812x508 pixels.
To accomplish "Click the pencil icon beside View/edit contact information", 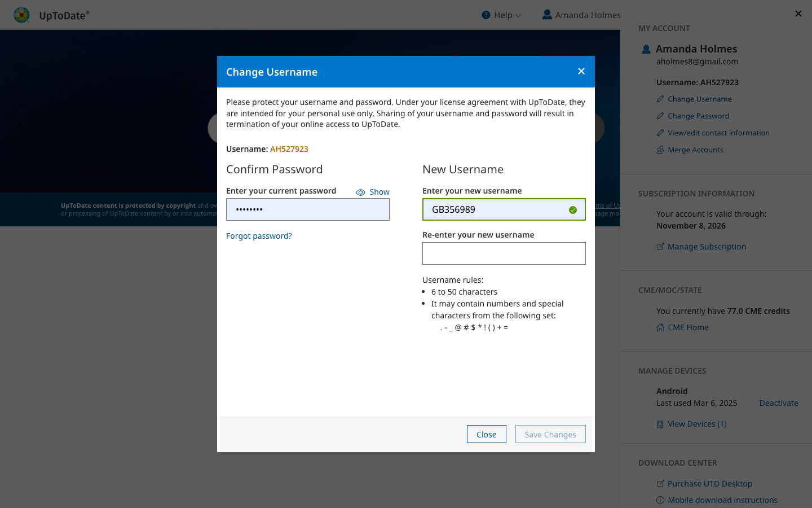I will coord(660,133).
